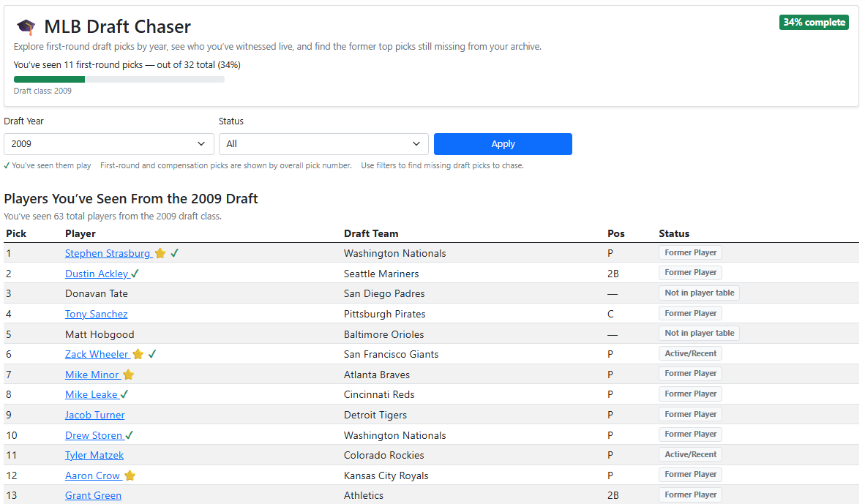Screen dimensions: 865x504
Task: Click Players You've Seen From the 2009 Draft heading
Action: [x=131, y=198]
